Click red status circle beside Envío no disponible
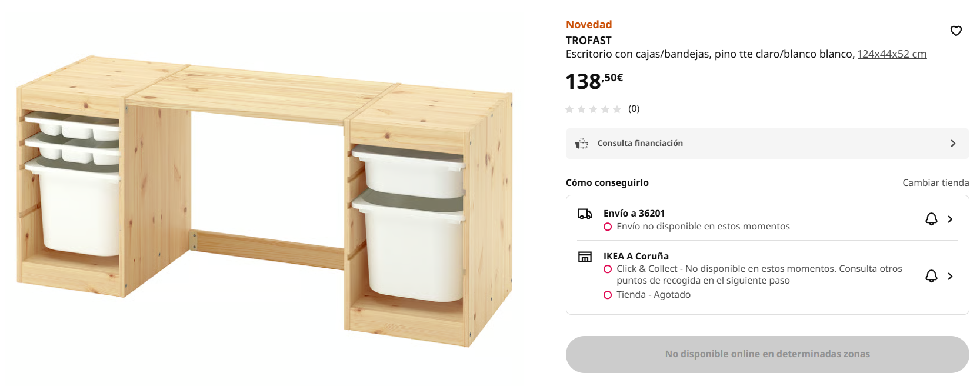980x386 pixels. pos(608,227)
